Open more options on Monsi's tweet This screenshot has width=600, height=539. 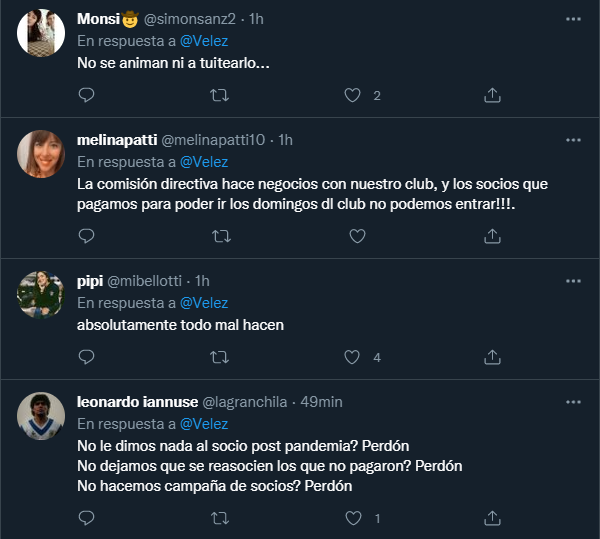pyautogui.click(x=572, y=19)
